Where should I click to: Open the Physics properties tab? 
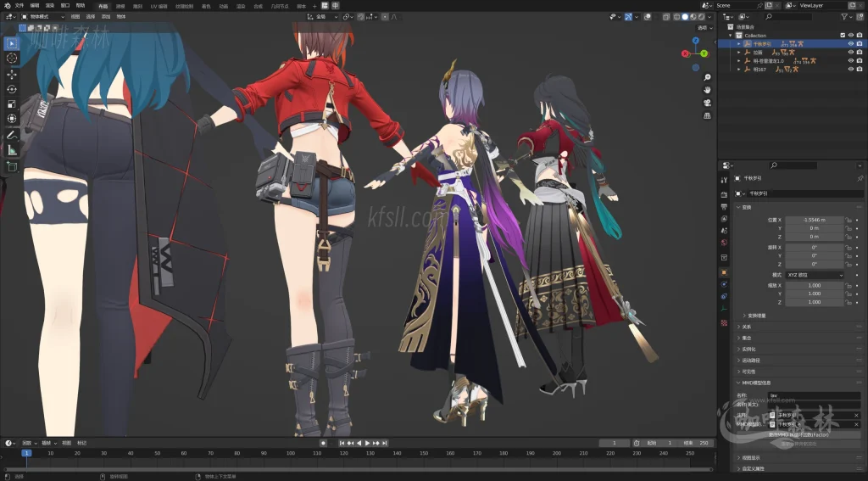coord(724,284)
